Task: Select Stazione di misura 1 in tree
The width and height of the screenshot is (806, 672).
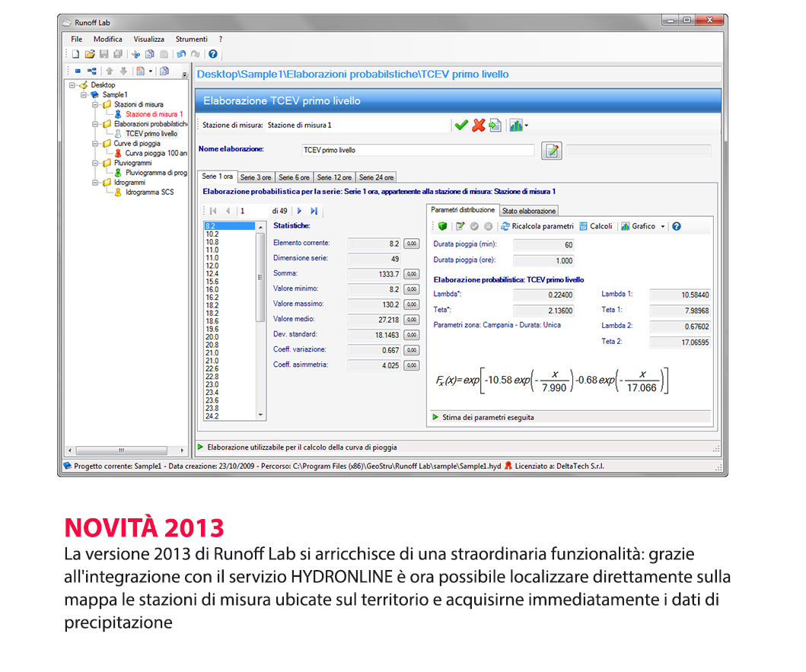Action: coord(155,114)
